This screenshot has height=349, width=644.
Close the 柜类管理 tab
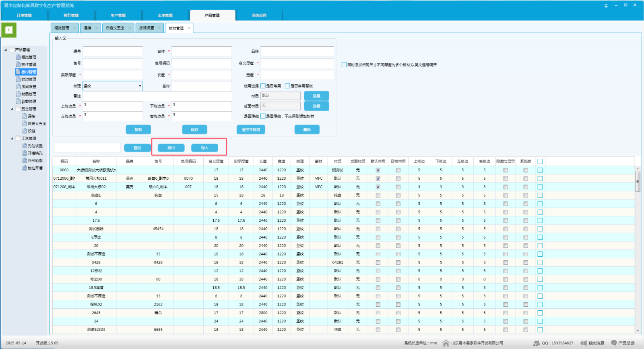(74, 28)
